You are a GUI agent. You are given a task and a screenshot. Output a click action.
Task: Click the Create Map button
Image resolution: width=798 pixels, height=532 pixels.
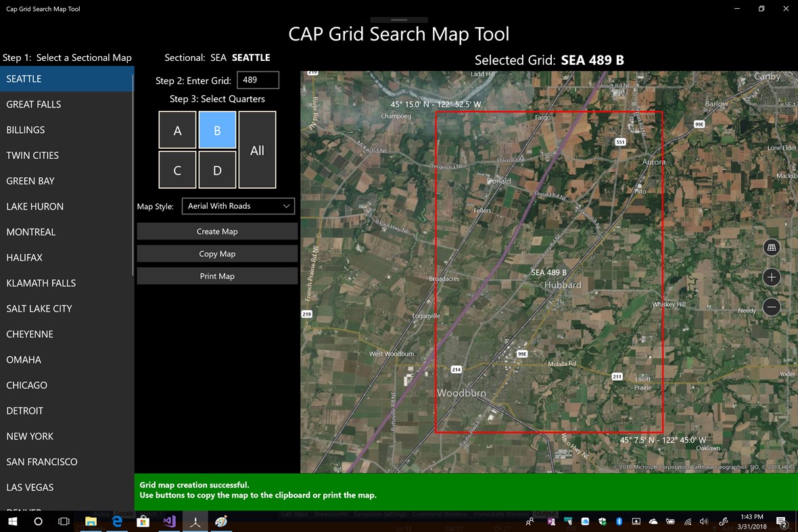tap(217, 231)
